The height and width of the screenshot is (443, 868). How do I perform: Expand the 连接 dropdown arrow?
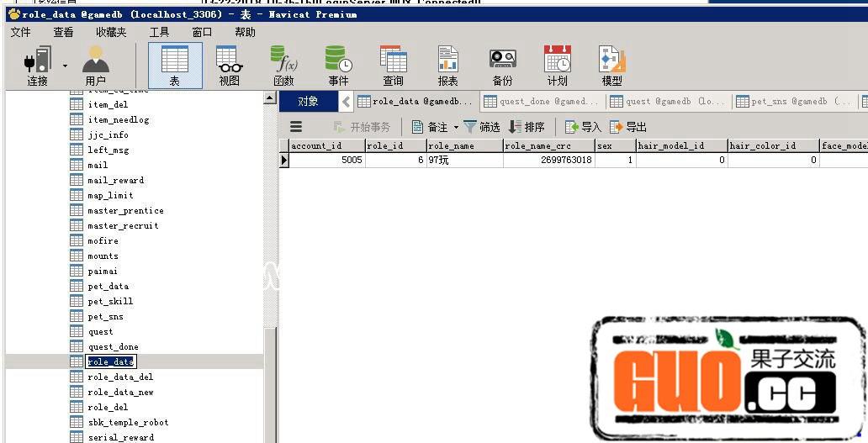point(65,65)
